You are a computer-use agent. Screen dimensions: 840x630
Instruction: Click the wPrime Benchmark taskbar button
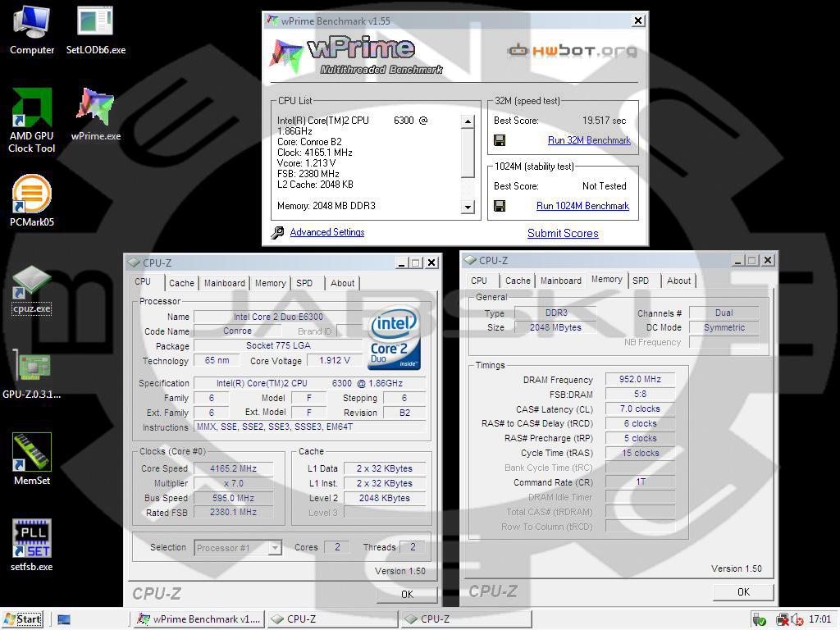(x=199, y=619)
